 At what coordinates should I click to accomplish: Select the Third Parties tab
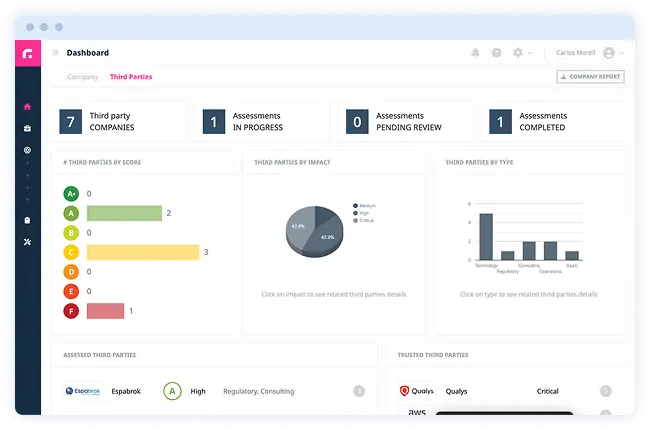131,77
